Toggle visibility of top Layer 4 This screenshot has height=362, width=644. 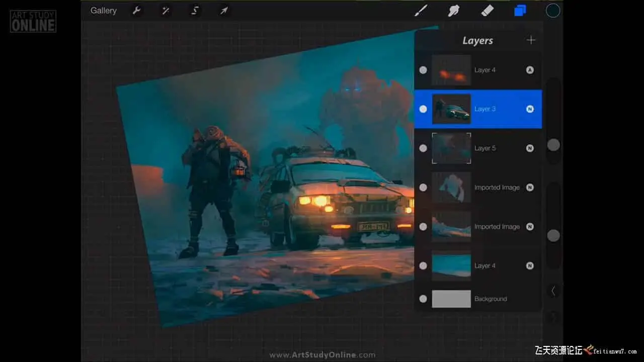(x=423, y=70)
